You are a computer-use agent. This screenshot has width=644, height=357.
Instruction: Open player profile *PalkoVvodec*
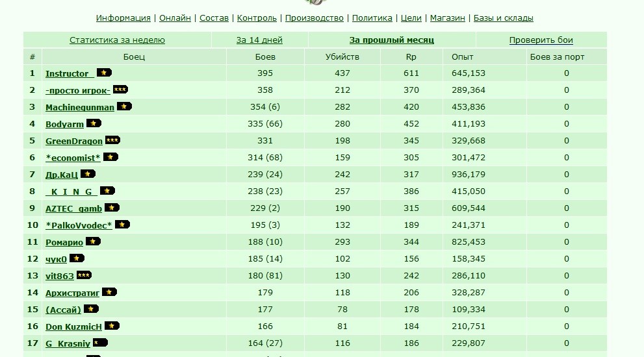coord(79,225)
